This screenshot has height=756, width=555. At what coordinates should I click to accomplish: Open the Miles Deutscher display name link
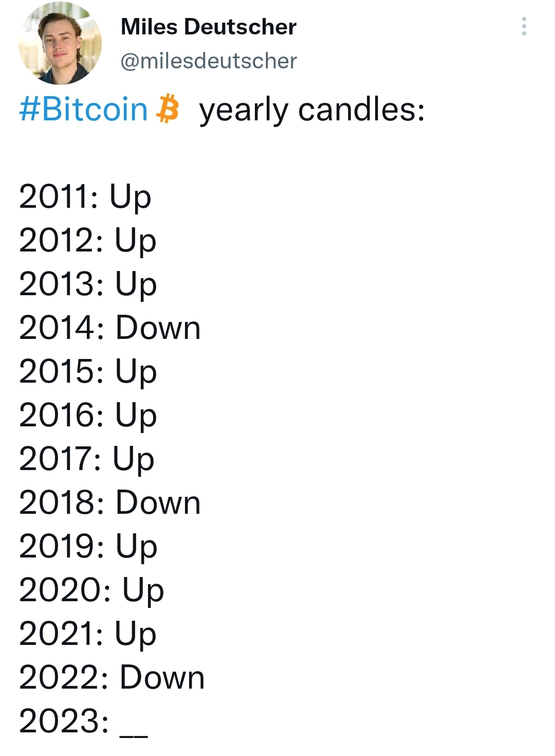tap(208, 27)
